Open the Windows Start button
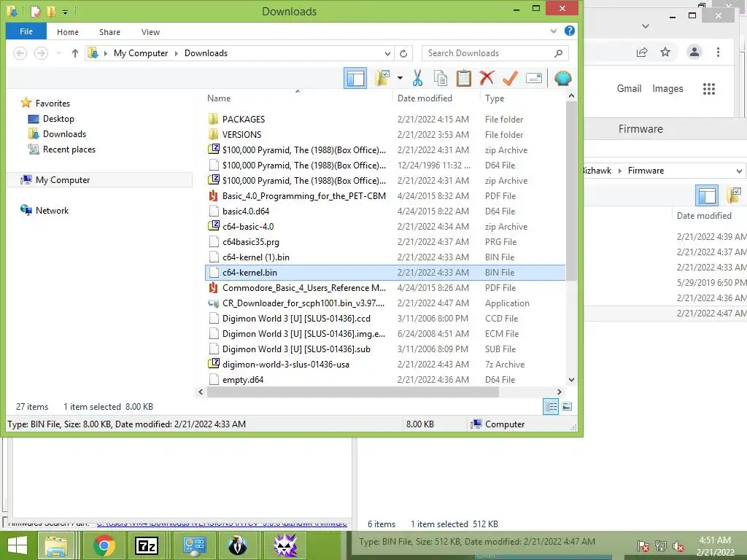Screen dimensions: 747x560 (x=18, y=545)
